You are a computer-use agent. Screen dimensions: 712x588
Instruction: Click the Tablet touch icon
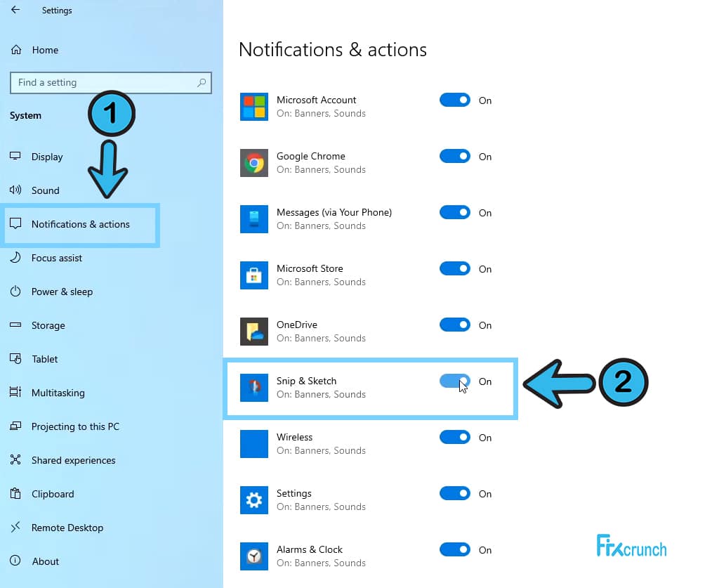[15, 358]
